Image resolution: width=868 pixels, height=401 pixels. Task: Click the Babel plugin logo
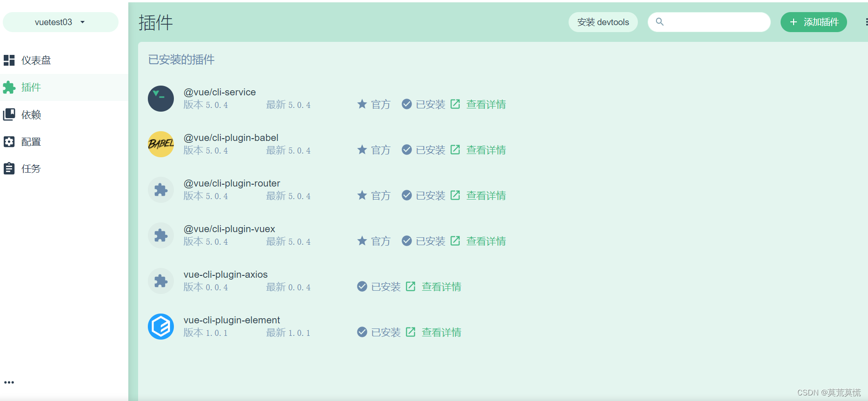click(161, 144)
